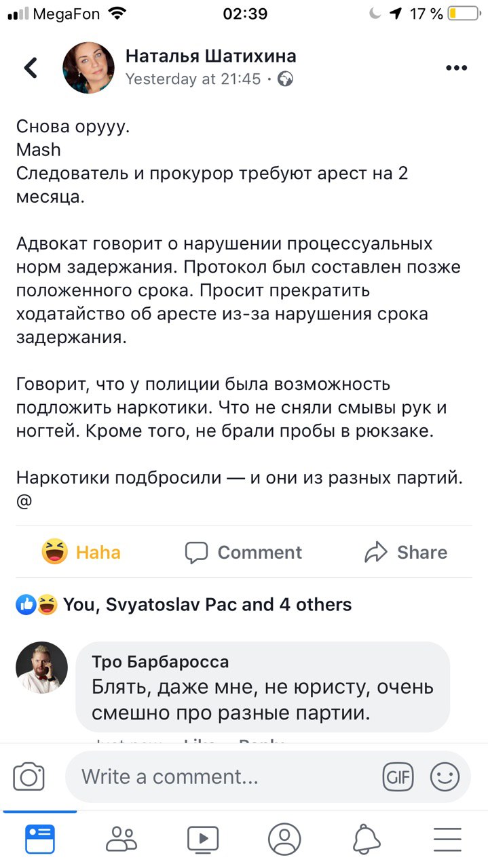Screen dimensions: 488x868
Task: Open the Notifications bell tab
Action: [x=367, y=839]
